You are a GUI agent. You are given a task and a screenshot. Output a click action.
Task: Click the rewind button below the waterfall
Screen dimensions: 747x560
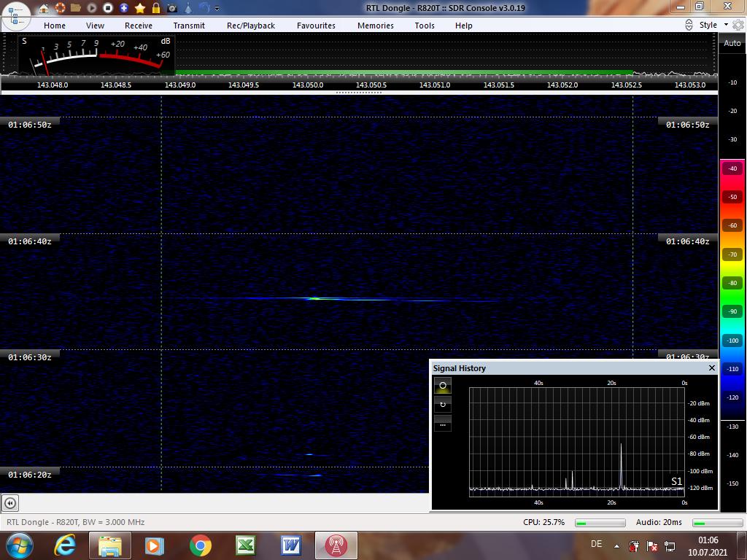tap(10, 503)
